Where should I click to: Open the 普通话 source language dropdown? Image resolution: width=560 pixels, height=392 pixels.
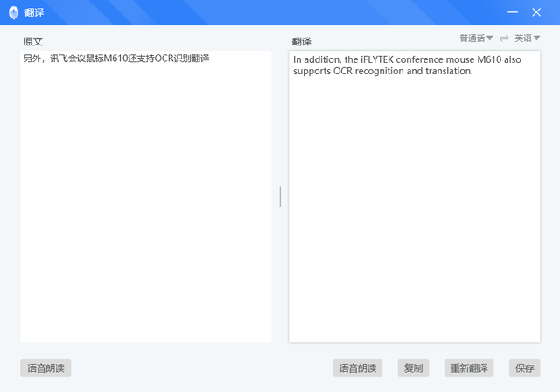point(476,38)
